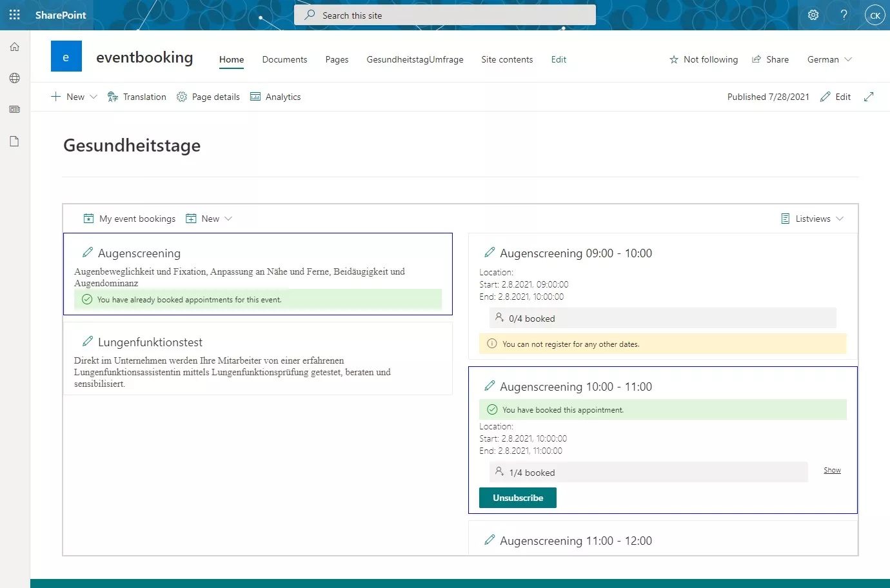Select My event bookings
Viewport: 890px width, 588px height.
click(129, 219)
